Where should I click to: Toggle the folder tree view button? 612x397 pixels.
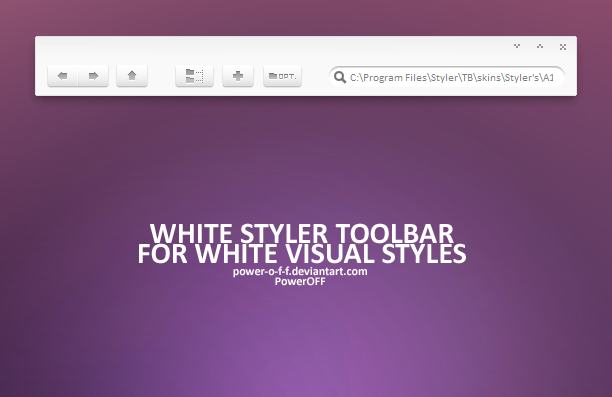[194, 76]
